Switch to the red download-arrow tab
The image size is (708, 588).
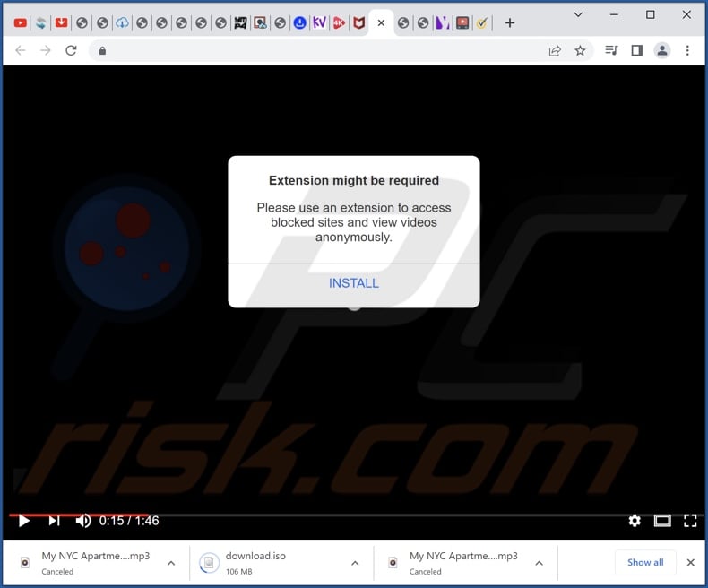tap(62, 22)
